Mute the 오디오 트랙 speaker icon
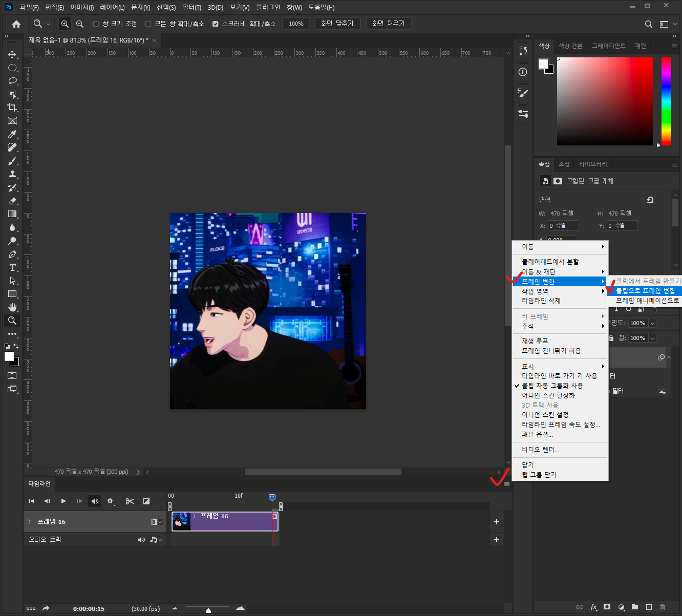 (141, 540)
